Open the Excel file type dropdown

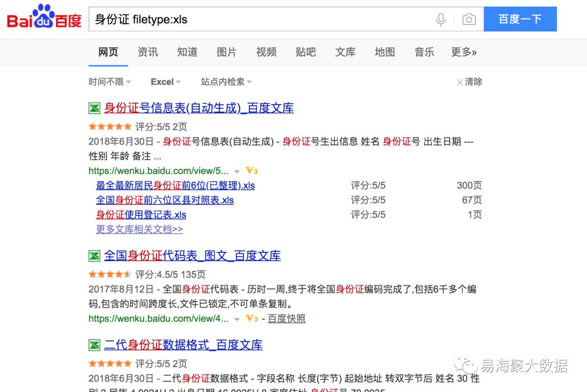click(165, 82)
